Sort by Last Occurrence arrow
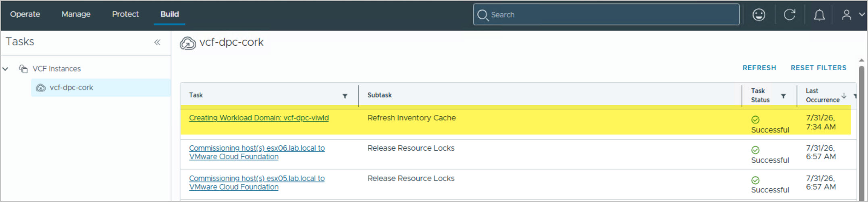The image size is (868, 202). coord(843,95)
